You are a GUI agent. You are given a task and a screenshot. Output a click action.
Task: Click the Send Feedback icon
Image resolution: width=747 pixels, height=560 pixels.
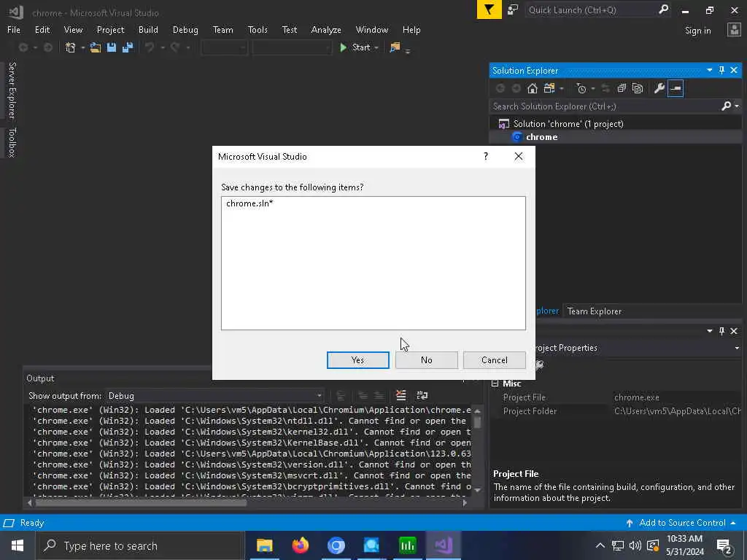tap(513, 9)
